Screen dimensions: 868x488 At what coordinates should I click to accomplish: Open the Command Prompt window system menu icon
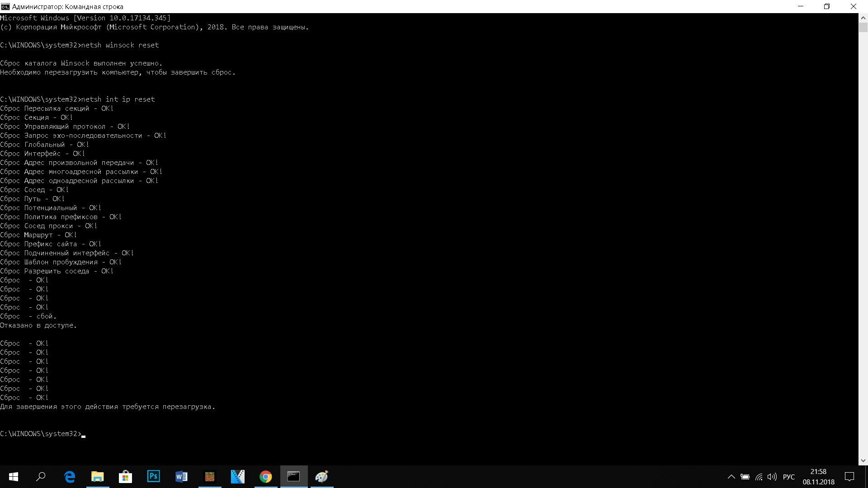(5, 6)
